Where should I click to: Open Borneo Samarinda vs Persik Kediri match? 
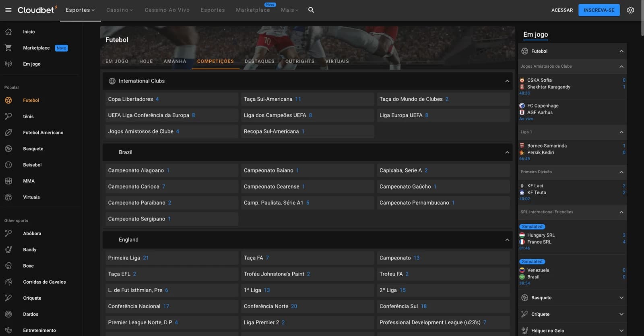click(x=572, y=152)
